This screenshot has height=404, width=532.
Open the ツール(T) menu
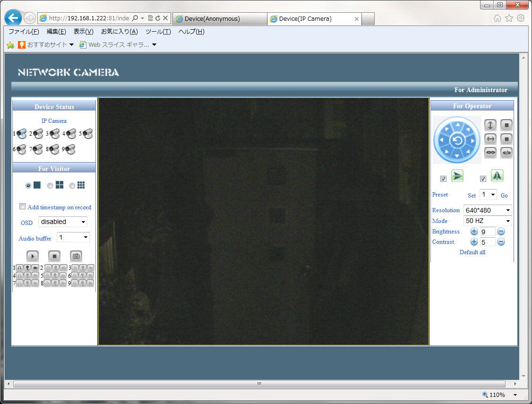(x=158, y=32)
